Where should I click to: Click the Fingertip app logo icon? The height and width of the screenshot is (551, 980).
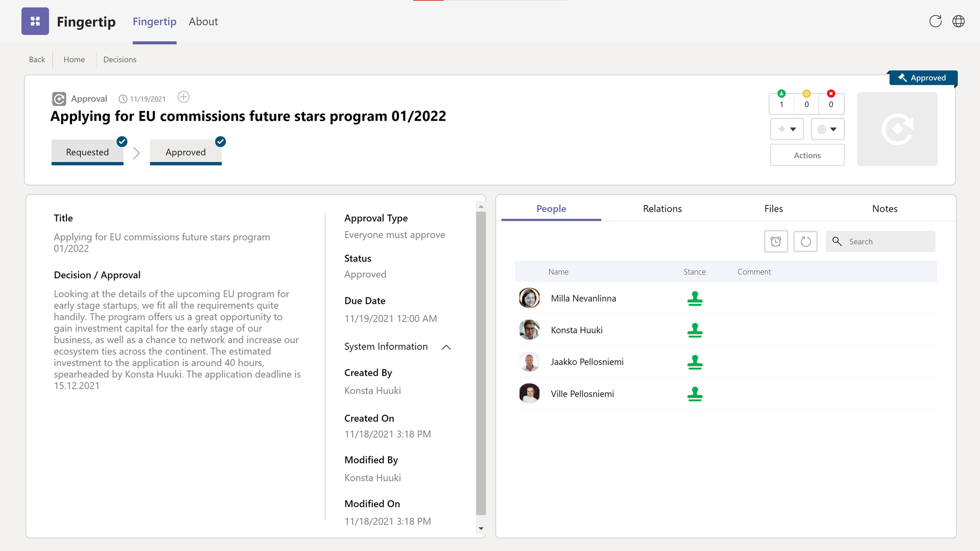tap(35, 21)
